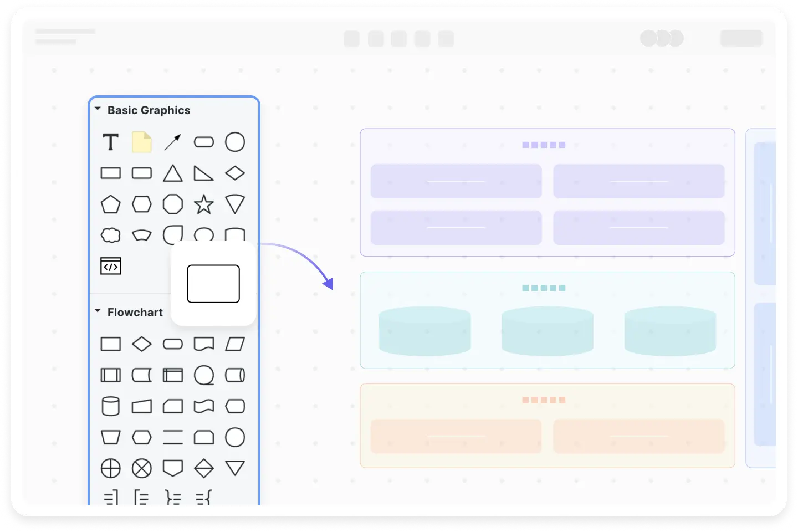Choose the right triangle shape

[x=203, y=173]
